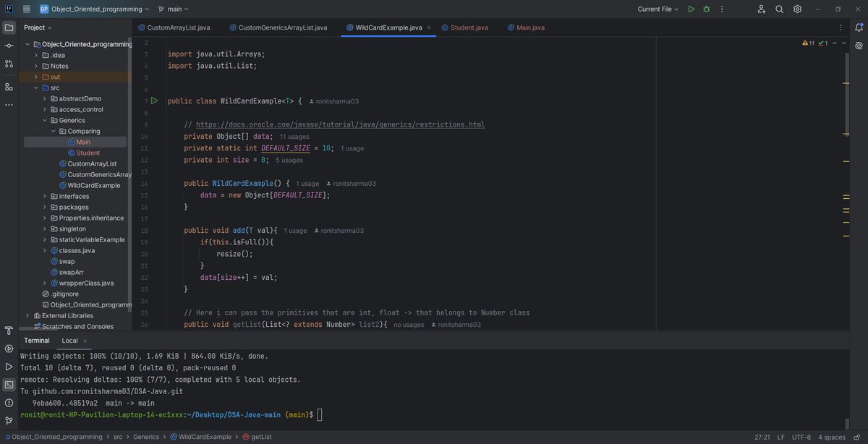
Task: Open the Problems tool window icon
Action: point(9,403)
